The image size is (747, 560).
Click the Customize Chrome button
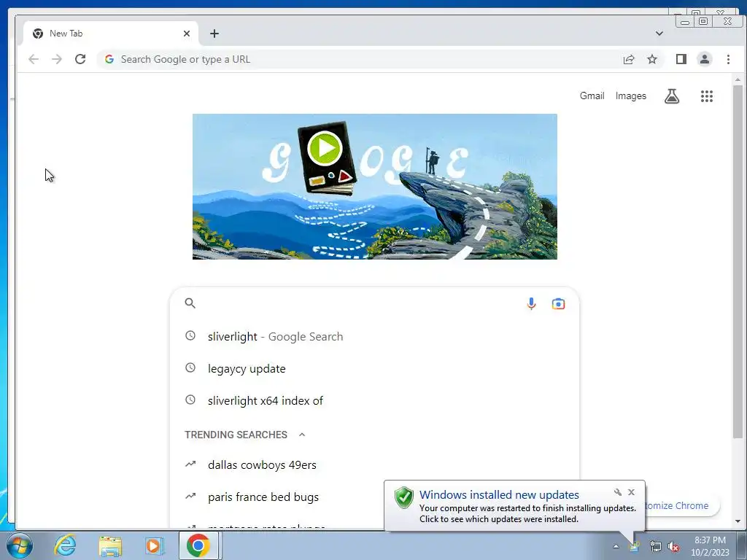click(682, 506)
